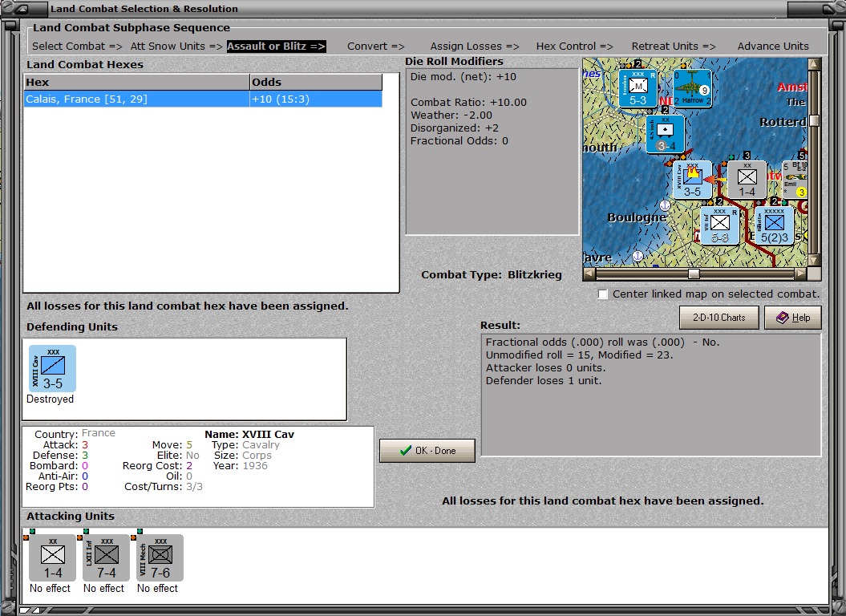Click the Destroyed status under XVIII Cav
The height and width of the screenshot is (616, 846).
[x=51, y=399]
